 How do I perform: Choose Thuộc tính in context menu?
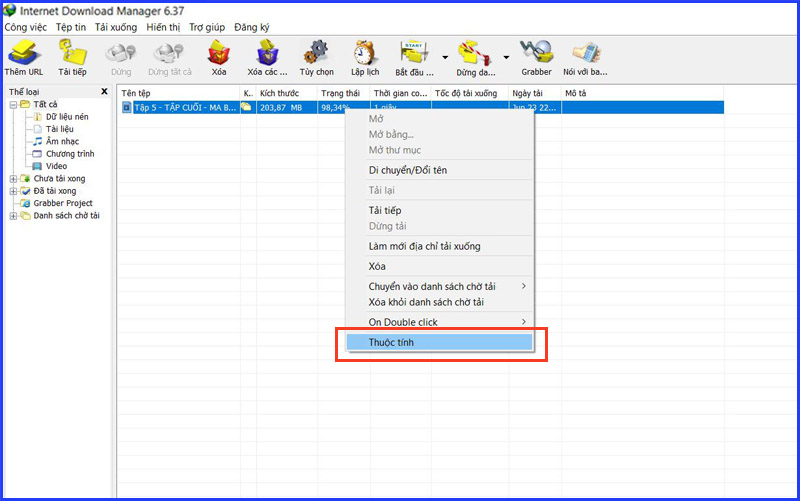(439, 342)
